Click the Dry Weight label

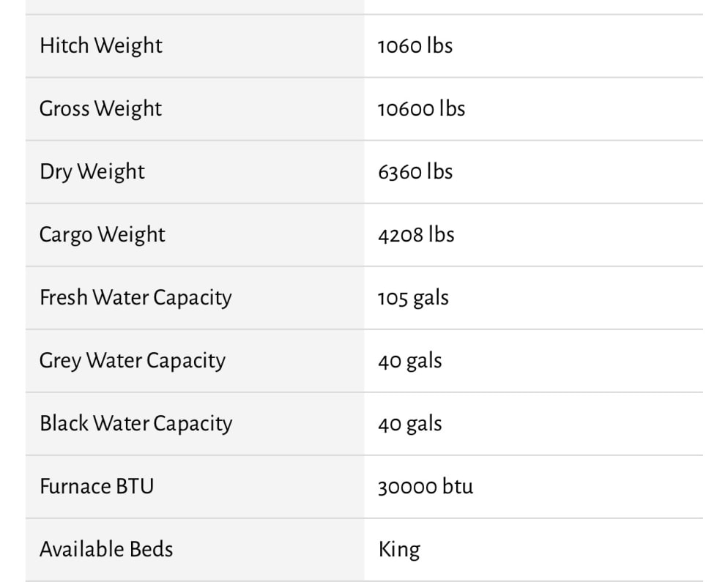92,172
